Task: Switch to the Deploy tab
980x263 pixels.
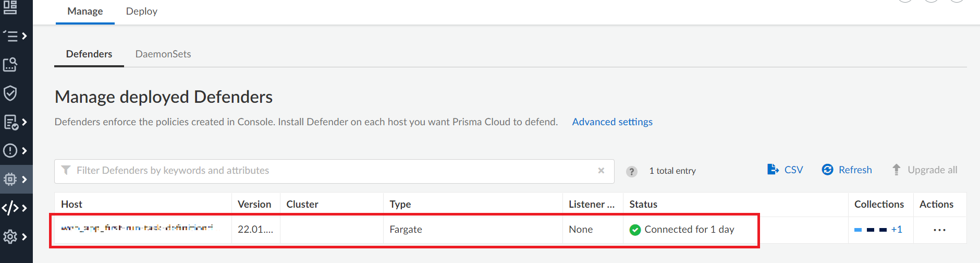Action: coord(141,11)
